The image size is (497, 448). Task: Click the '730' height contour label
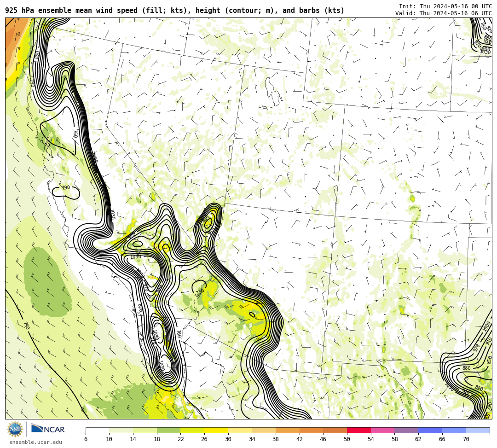200,292
